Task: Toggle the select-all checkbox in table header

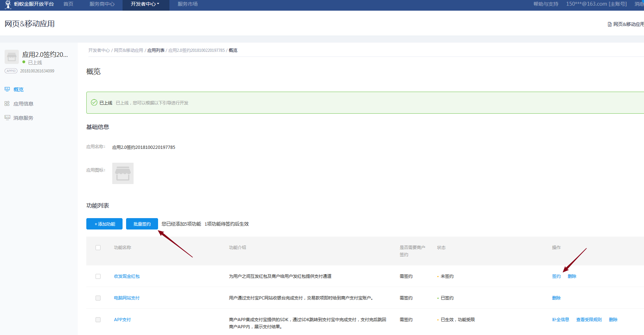Action: pos(98,248)
